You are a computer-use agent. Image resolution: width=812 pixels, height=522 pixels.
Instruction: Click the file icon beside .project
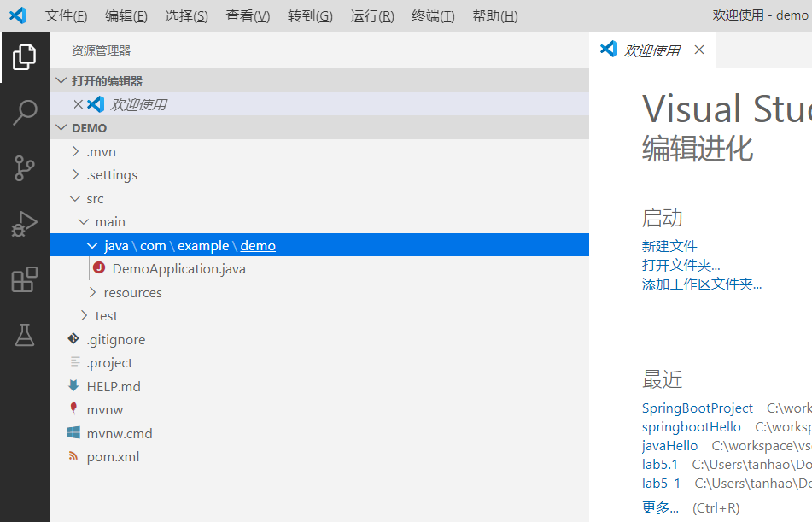click(x=74, y=362)
